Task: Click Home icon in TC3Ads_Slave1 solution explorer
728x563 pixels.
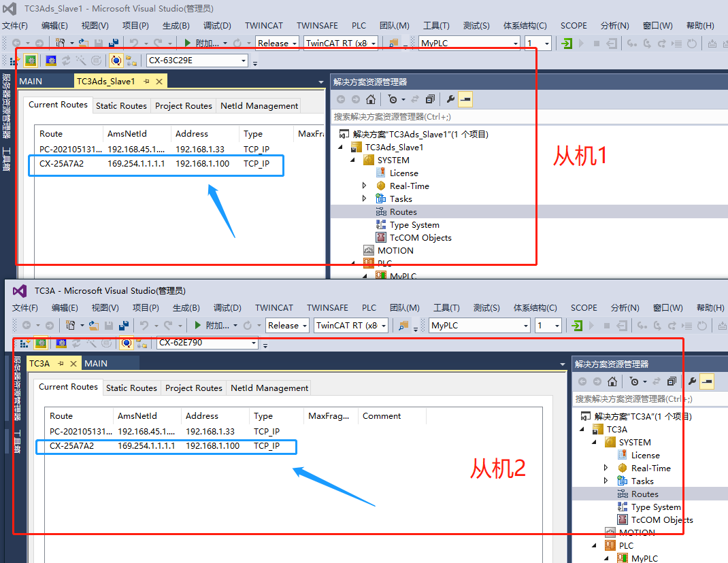Action: click(371, 99)
